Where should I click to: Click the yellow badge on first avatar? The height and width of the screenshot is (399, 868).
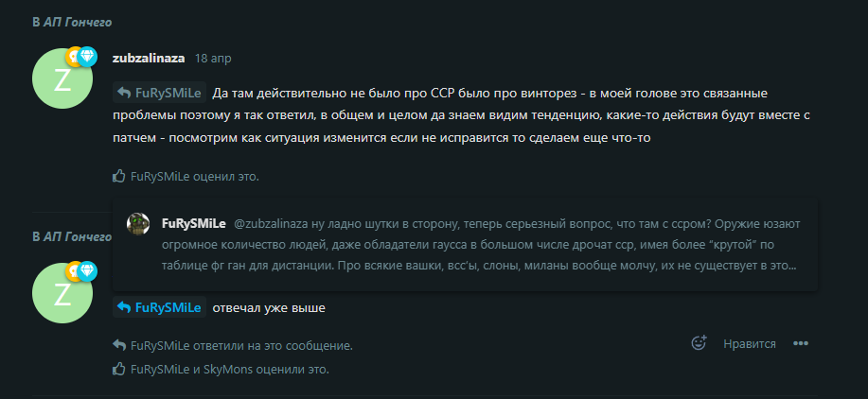[x=71, y=57]
